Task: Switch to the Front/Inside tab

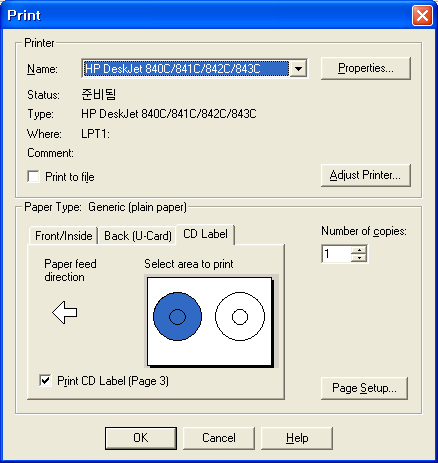Action: click(x=64, y=236)
